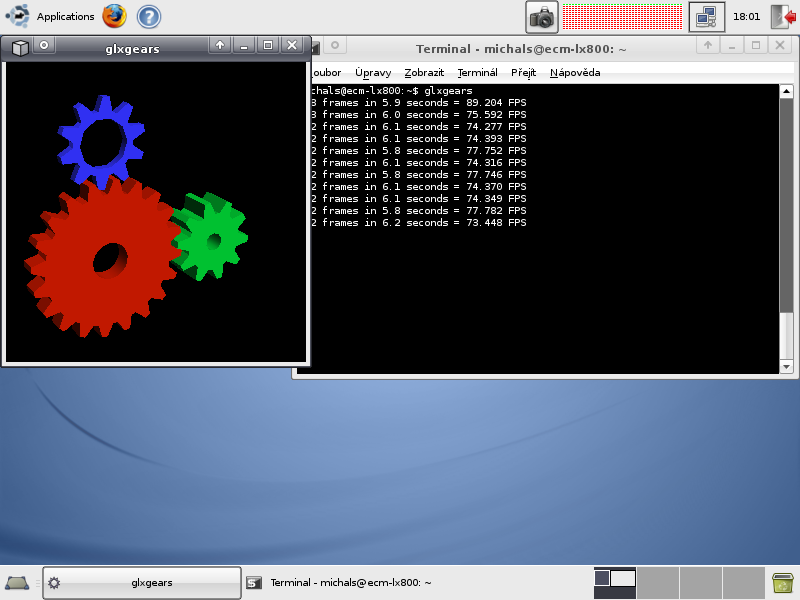Screen dimensions: 800x600
Task: Select glxgears button in the taskbar
Action: [142, 583]
